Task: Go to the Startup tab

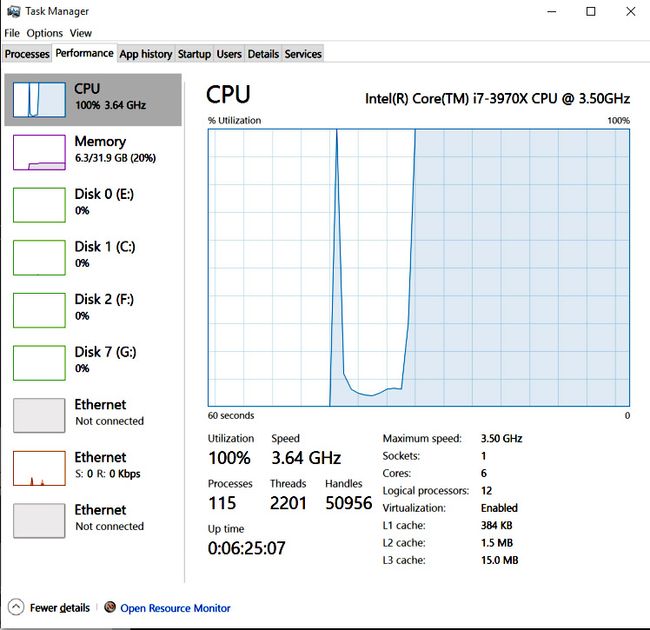Action: tap(194, 54)
